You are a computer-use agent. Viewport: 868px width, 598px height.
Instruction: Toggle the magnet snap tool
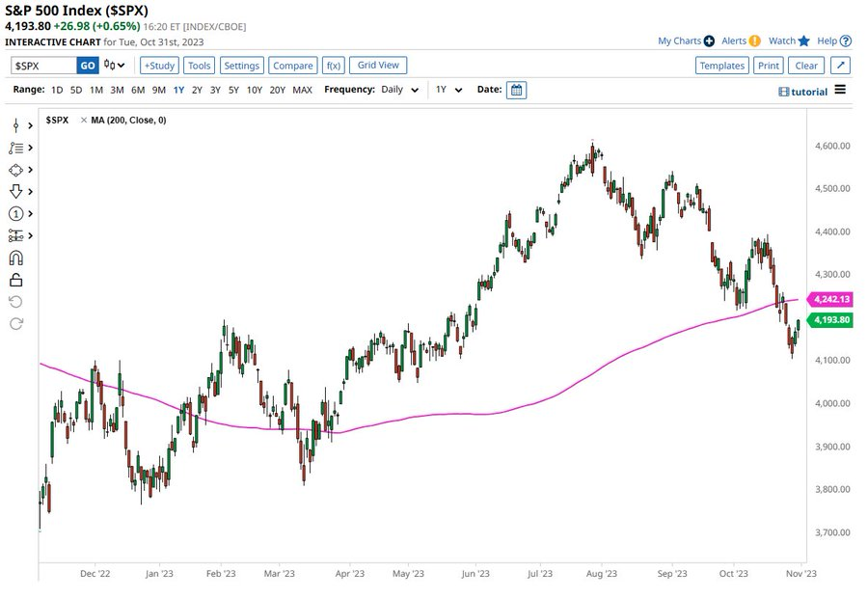tap(15, 258)
